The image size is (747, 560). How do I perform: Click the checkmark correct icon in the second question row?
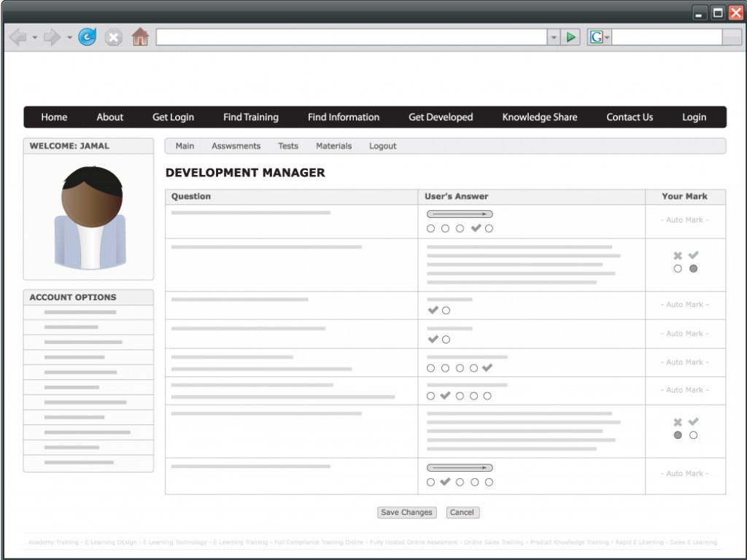click(693, 254)
